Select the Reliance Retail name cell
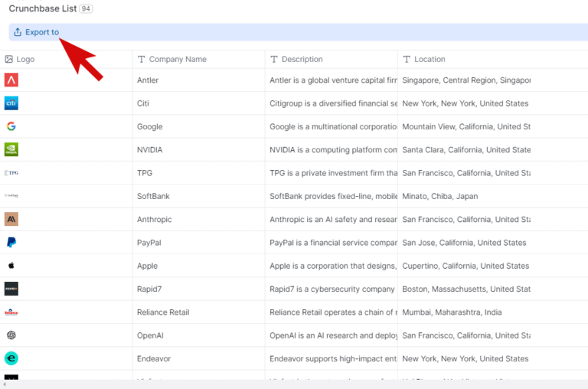 point(163,312)
